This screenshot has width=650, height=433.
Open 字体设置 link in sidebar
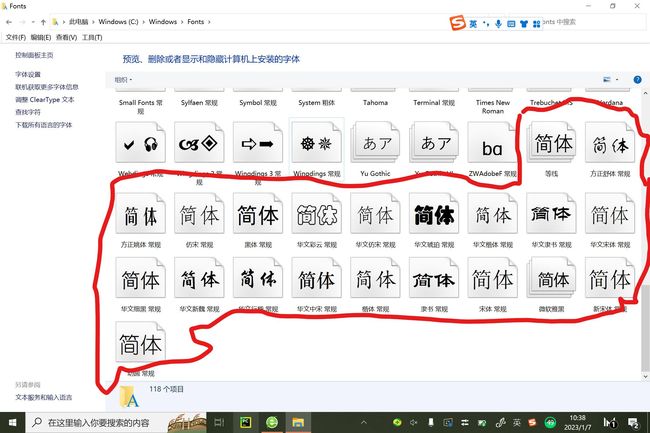tap(28, 74)
